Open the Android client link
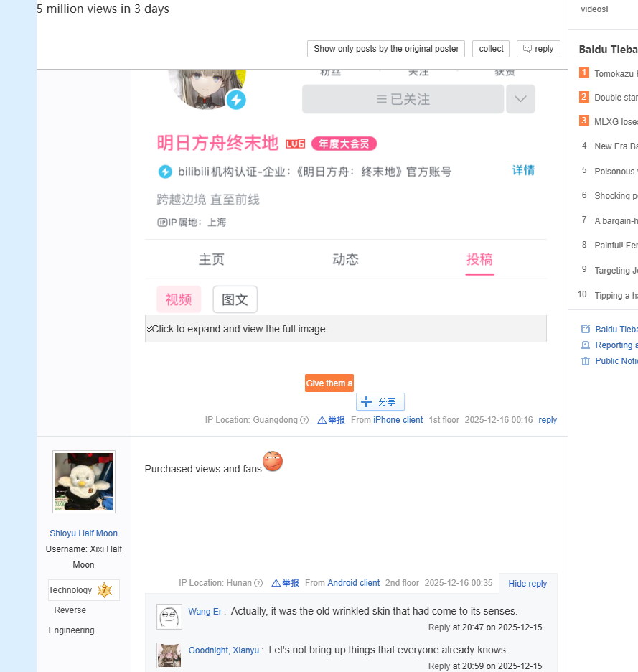Viewport: 638px width, 672px height. (x=354, y=583)
